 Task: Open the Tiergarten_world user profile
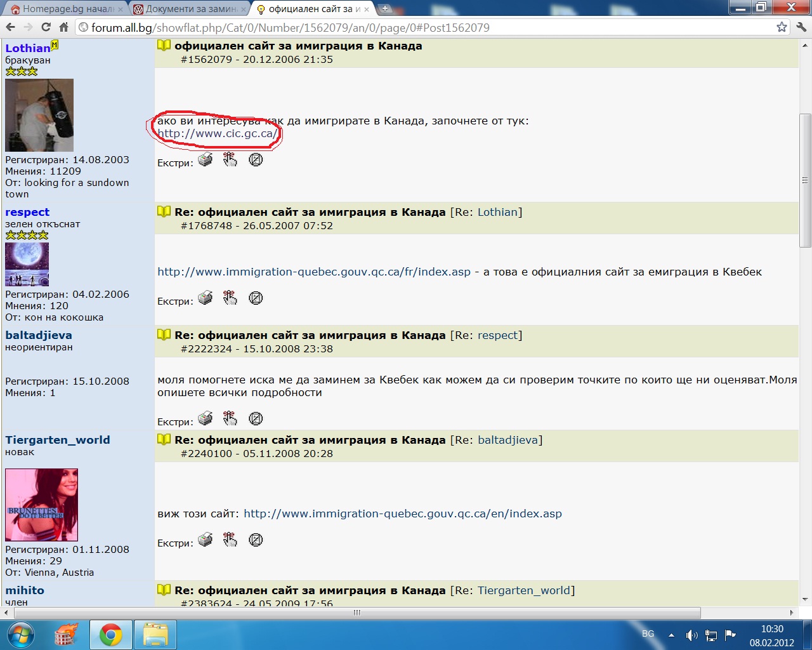pyautogui.click(x=58, y=440)
